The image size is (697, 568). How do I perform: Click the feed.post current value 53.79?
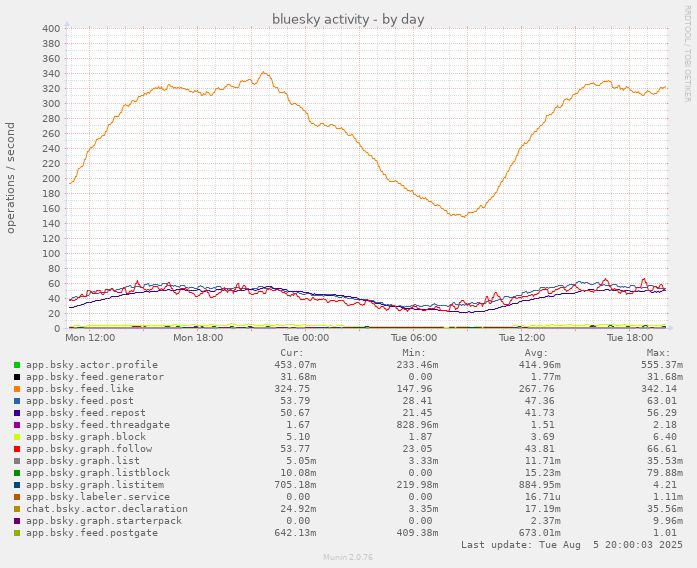(x=295, y=401)
